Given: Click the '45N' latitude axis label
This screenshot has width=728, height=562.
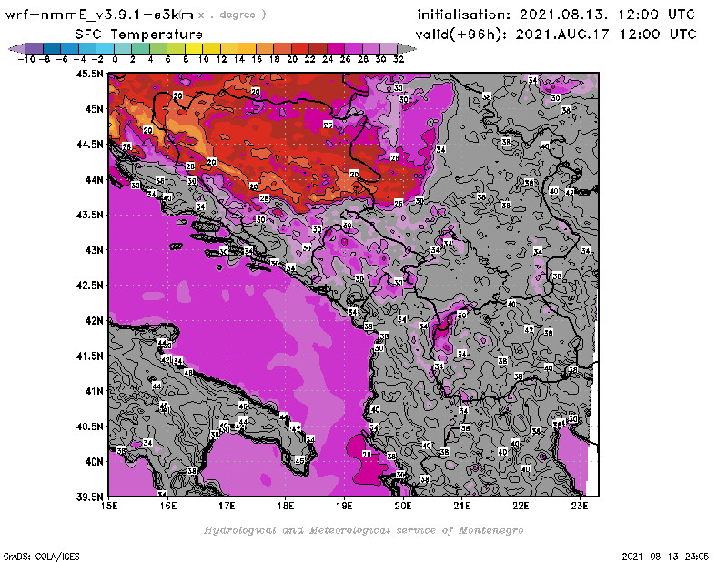Looking at the screenshot, I should [94, 109].
